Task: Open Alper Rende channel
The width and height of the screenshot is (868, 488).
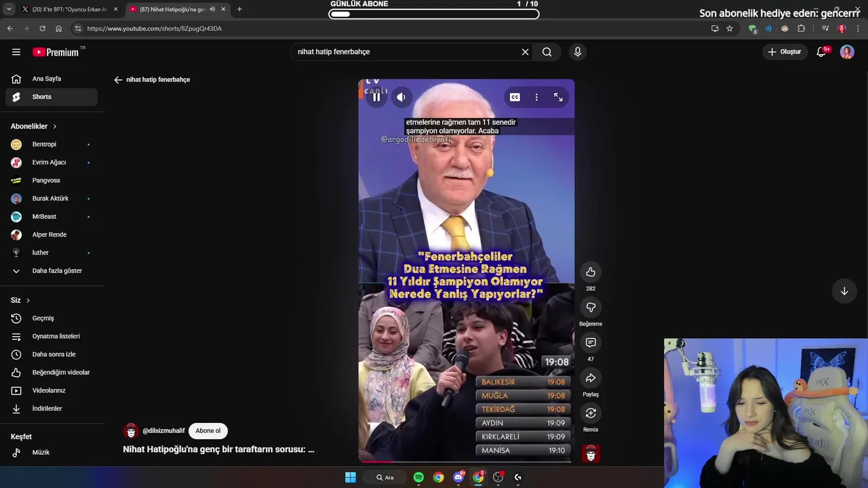Action: click(x=52, y=235)
